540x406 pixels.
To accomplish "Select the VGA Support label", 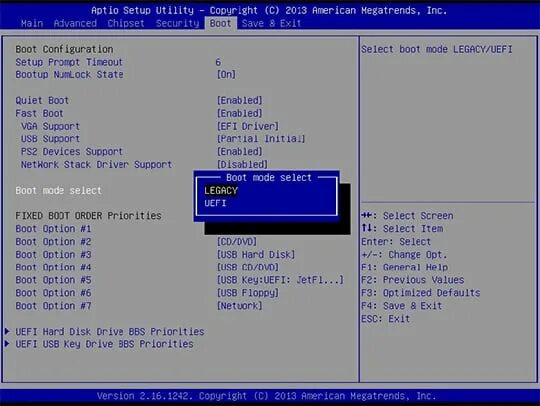I will (50, 126).
